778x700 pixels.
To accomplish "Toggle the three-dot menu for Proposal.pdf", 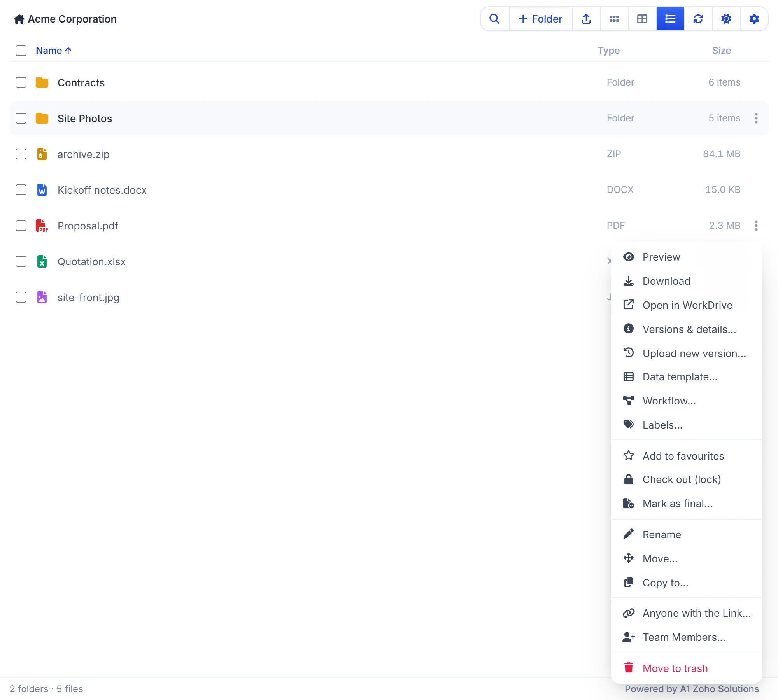I will pos(756,226).
